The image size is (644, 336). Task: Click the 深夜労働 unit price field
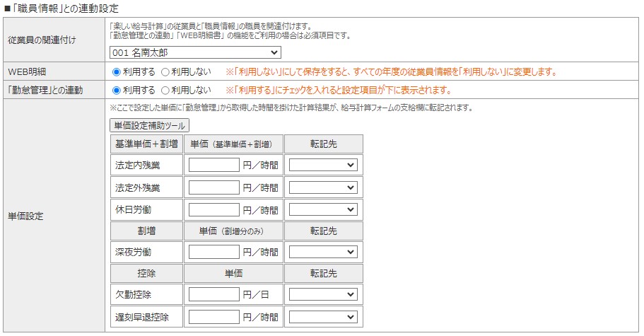214,252
